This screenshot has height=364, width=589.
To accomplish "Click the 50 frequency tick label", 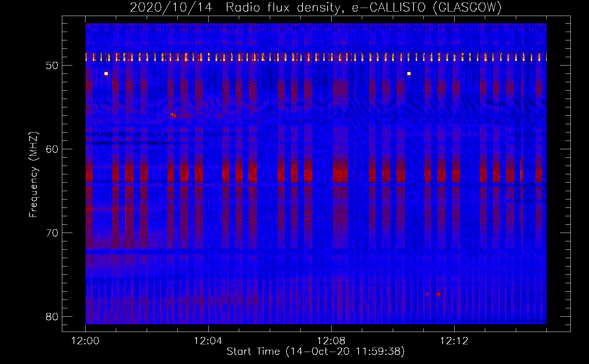I will pos(52,66).
